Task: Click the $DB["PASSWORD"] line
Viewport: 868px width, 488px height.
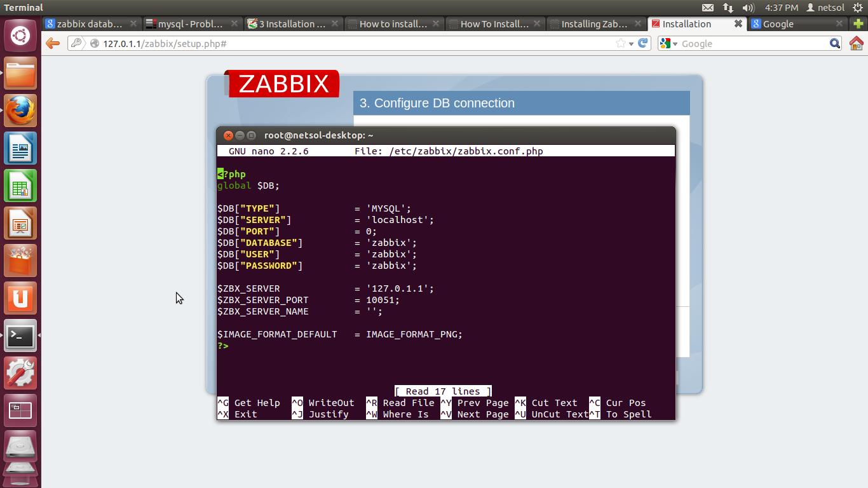Action: pyautogui.click(x=317, y=266)
